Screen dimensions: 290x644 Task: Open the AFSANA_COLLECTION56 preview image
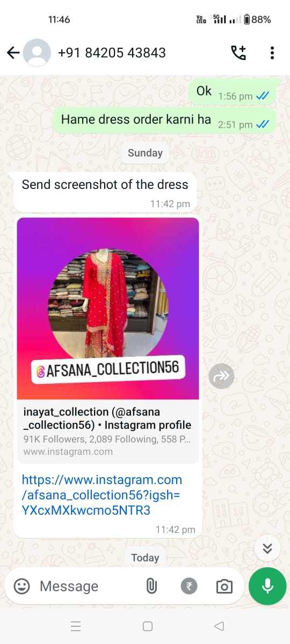108,309
